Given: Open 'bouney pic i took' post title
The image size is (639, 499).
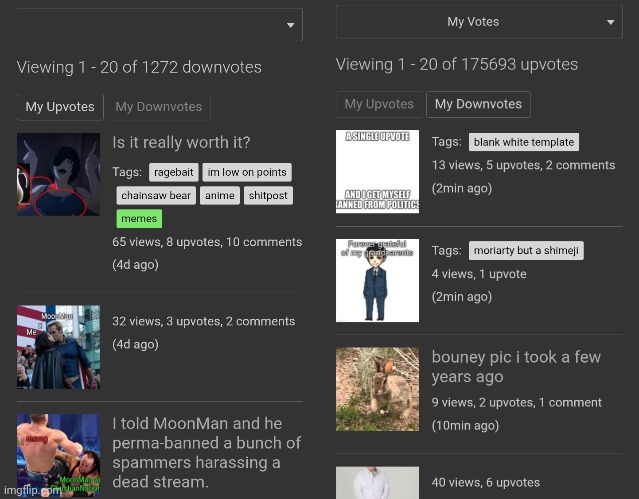Looking at the screenshot, I should pos(515,367).
